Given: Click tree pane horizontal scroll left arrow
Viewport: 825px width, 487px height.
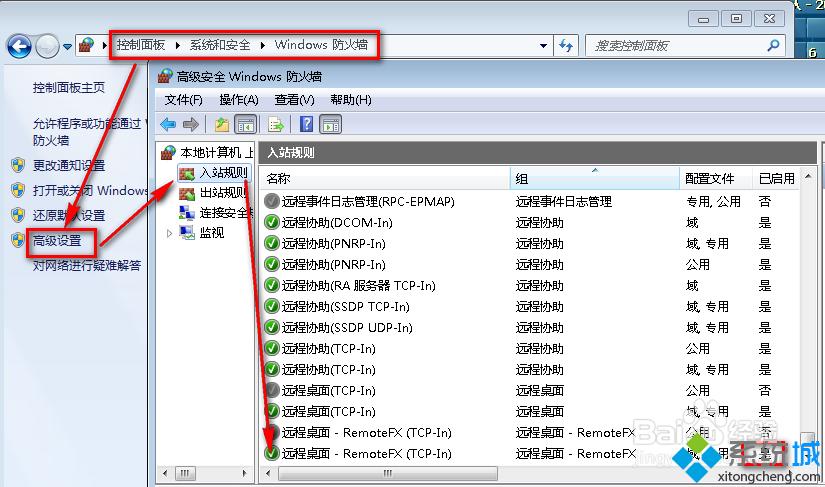Looking at the screenshot, I should pyautogui.click(x=165, y=473).
